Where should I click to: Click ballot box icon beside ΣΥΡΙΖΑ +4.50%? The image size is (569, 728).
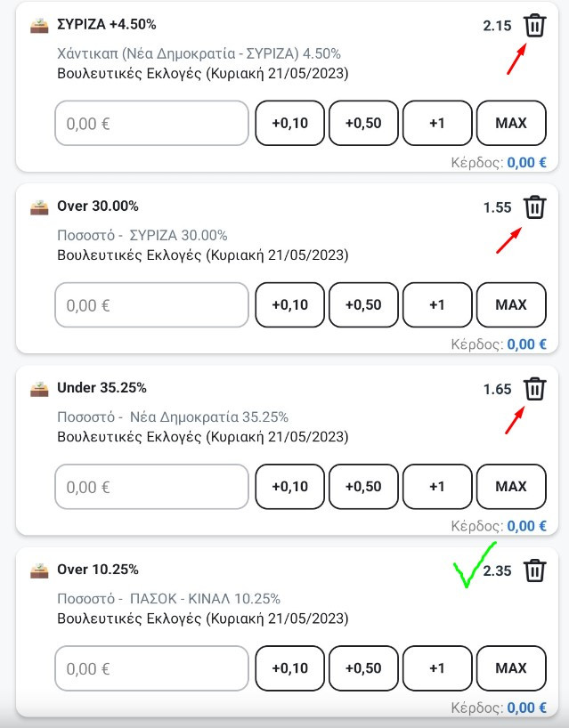click(x=39, y=25)
